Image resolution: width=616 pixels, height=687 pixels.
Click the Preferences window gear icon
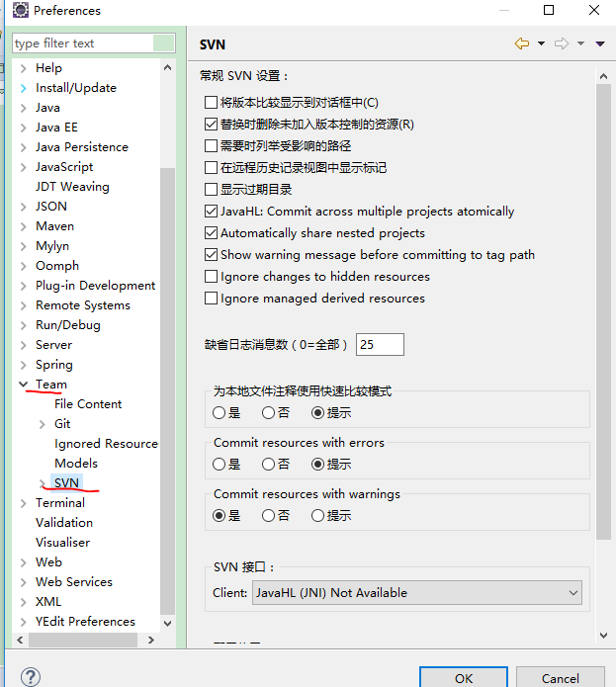pyautogui.click(x=20, y=10)
